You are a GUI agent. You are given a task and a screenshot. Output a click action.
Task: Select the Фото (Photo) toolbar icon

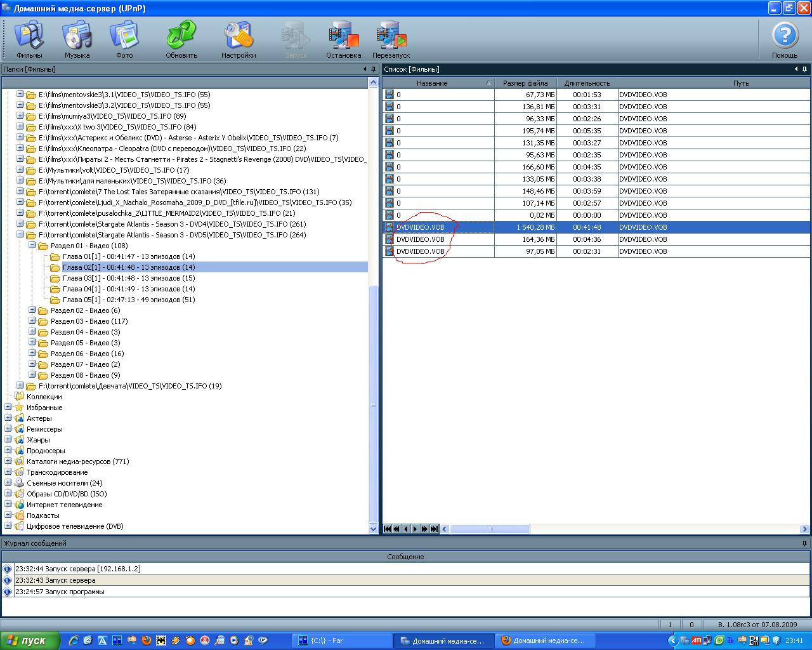pos(124,39)
